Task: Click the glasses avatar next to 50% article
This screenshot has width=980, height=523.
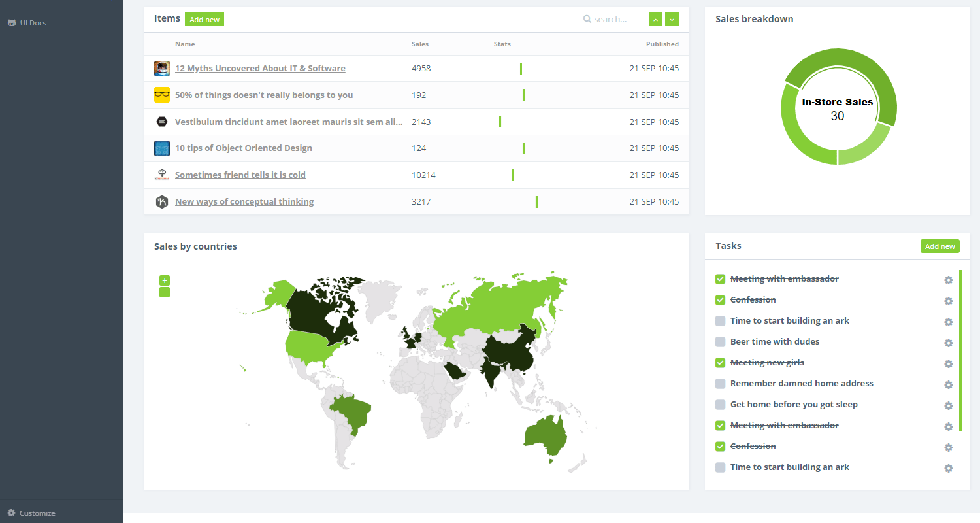Action: click(161, 95)
